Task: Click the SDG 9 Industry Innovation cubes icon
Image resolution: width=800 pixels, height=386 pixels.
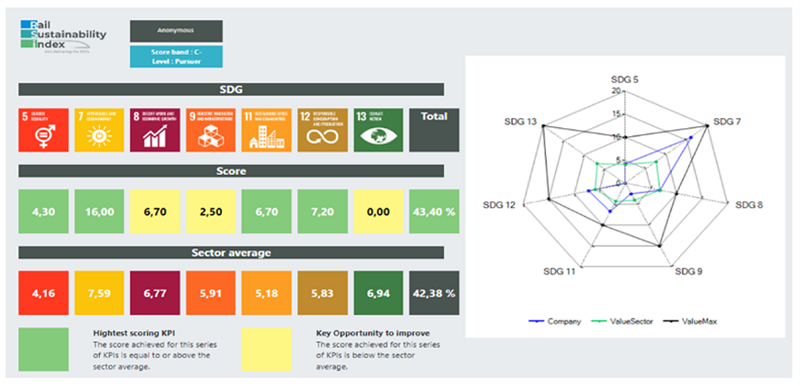Action: [x=211, y=130]
